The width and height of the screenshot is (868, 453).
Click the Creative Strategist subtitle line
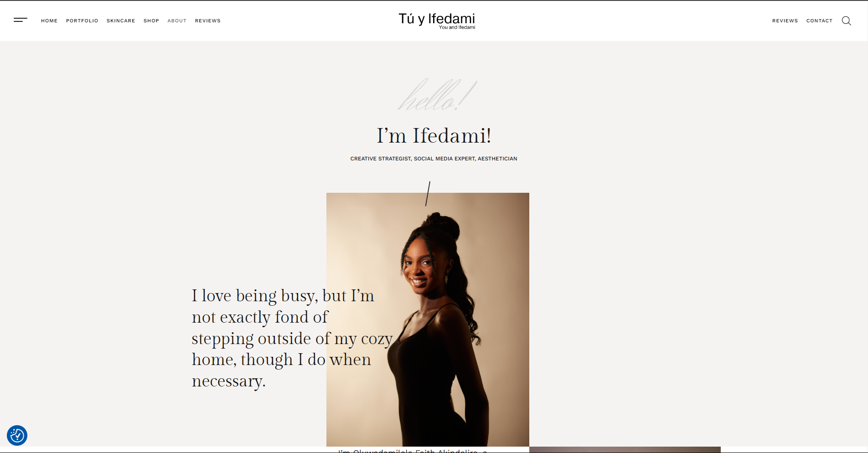[x=434, y=159]
